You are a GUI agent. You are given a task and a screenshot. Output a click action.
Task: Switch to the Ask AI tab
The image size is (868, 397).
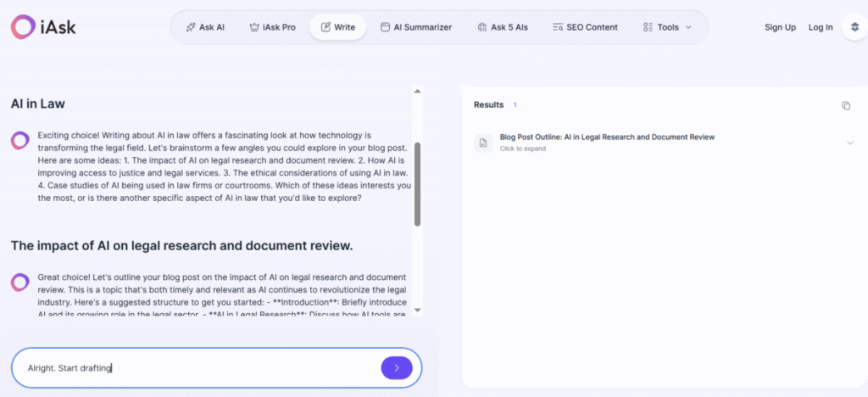click(x=204, y=27)
